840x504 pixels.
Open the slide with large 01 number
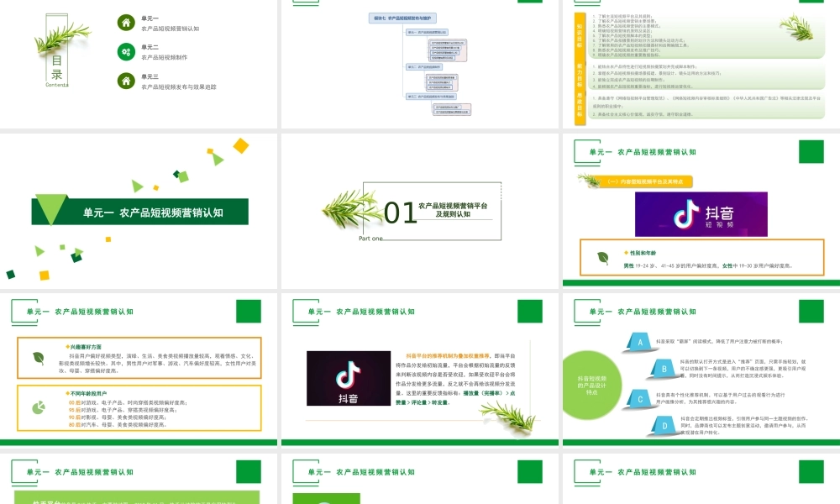(x=419, y=211)
